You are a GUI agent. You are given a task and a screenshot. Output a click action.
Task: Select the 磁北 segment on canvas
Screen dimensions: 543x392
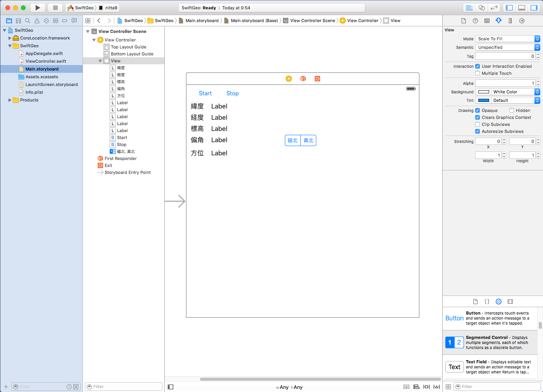pyautogui.click(x=293, y=141)
